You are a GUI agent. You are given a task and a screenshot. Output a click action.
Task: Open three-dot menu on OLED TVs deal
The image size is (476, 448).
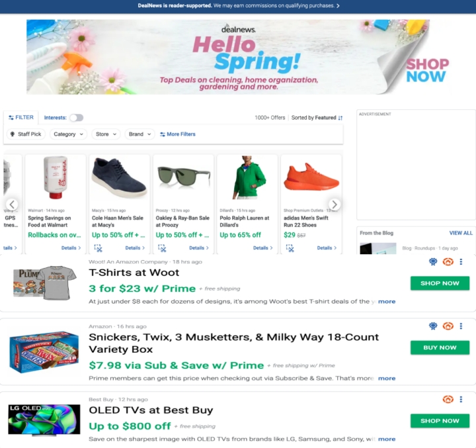[461, 399]
